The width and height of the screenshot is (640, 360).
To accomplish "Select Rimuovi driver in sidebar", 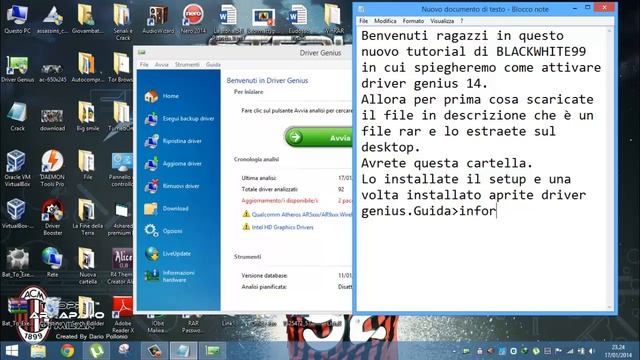I will pos(172,186).
